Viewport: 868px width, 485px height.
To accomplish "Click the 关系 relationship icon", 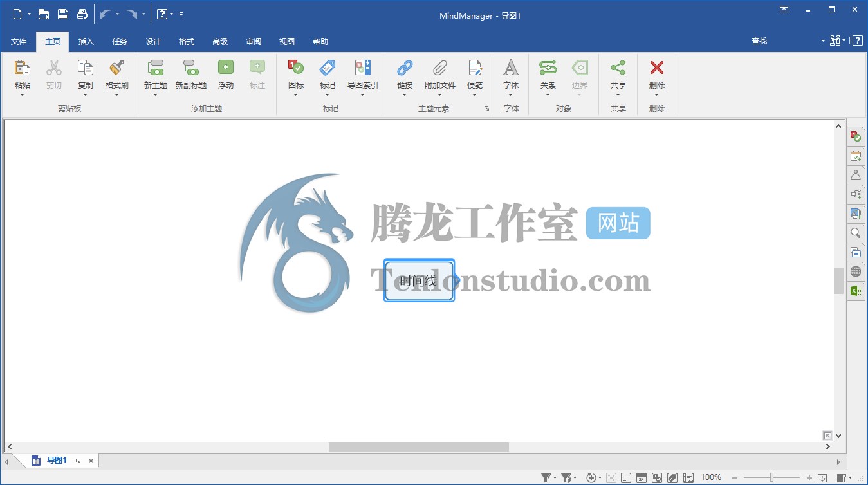I will click(x=548, y=68).
